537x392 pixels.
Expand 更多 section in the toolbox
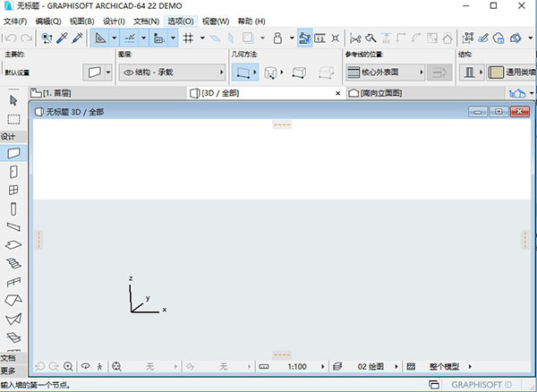point(8,370)
